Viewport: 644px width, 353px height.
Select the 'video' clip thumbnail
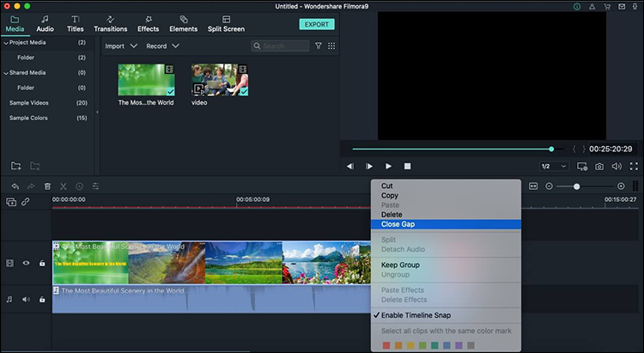220,80
